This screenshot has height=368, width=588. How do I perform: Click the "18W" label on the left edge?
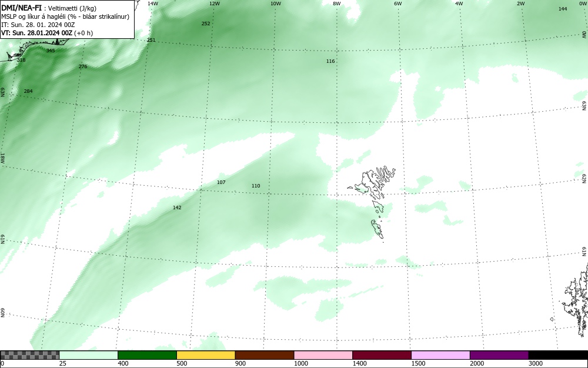2,158
